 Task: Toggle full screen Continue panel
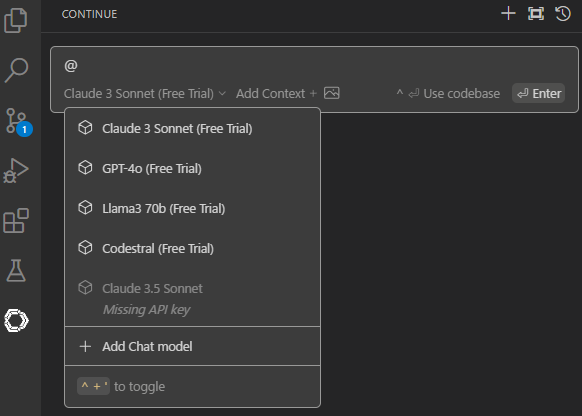click(x=536, y=14)
